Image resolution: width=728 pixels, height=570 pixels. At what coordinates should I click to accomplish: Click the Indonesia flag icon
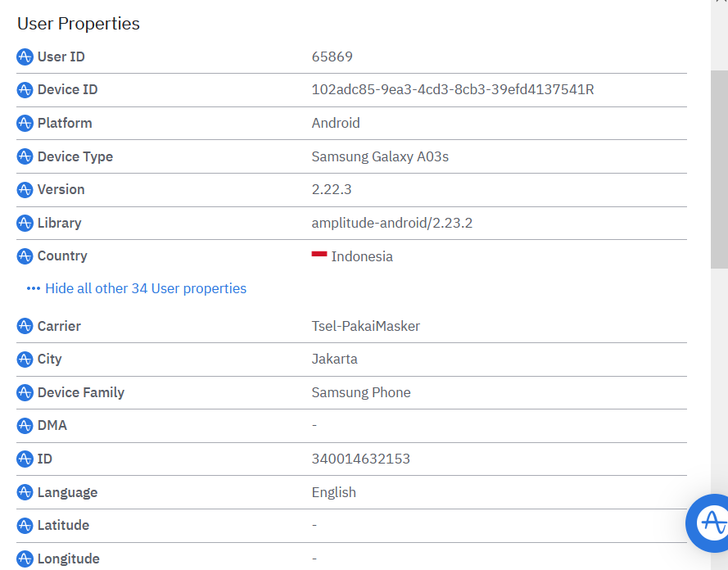(319, 256)
